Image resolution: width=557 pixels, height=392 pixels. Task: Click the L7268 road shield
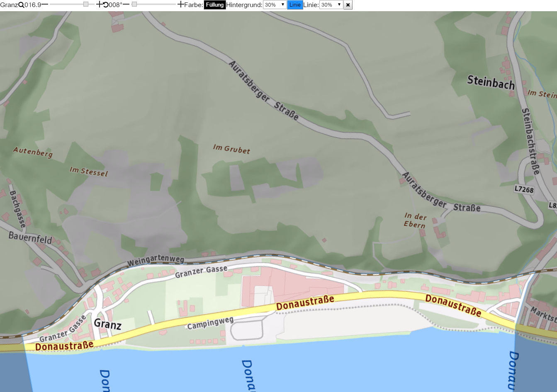(524, 189)
